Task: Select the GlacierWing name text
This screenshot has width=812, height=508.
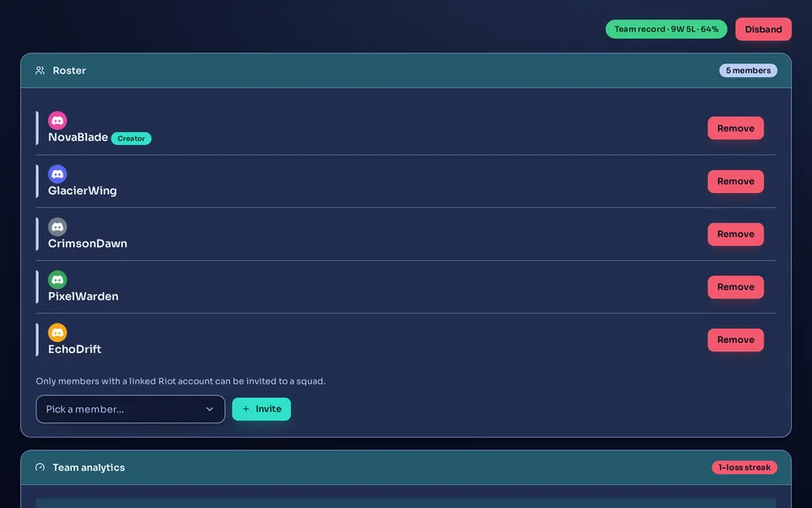Action: (x=82, y=190)
